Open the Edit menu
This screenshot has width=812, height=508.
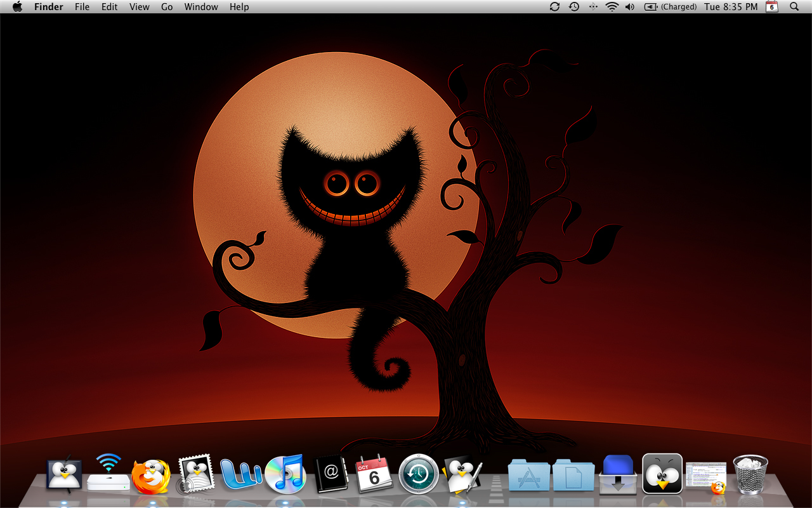[x=110, y=7]
